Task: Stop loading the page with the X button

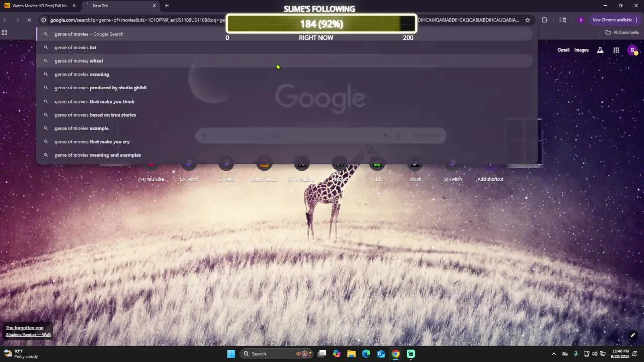Action: (29, 20)
